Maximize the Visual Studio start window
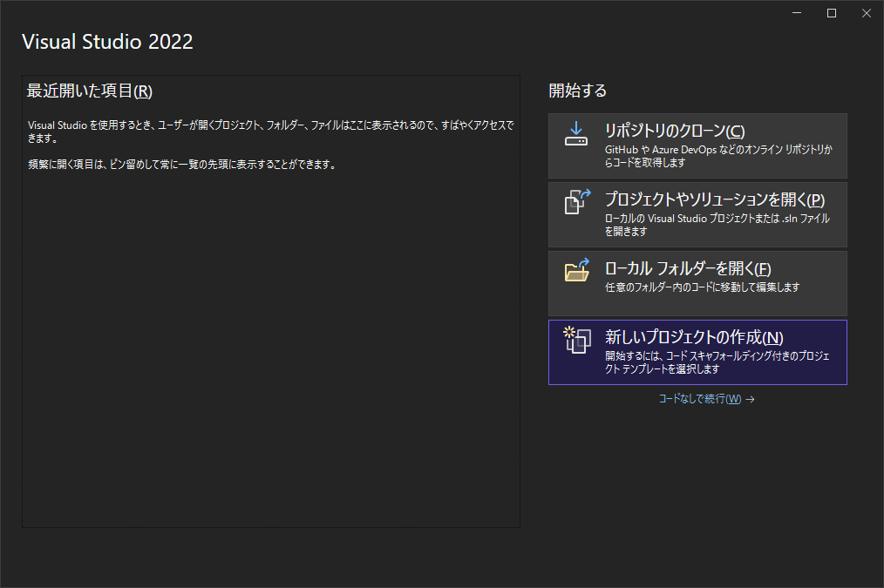This screenshot has height=588, width=884. [x=832, y=13]
